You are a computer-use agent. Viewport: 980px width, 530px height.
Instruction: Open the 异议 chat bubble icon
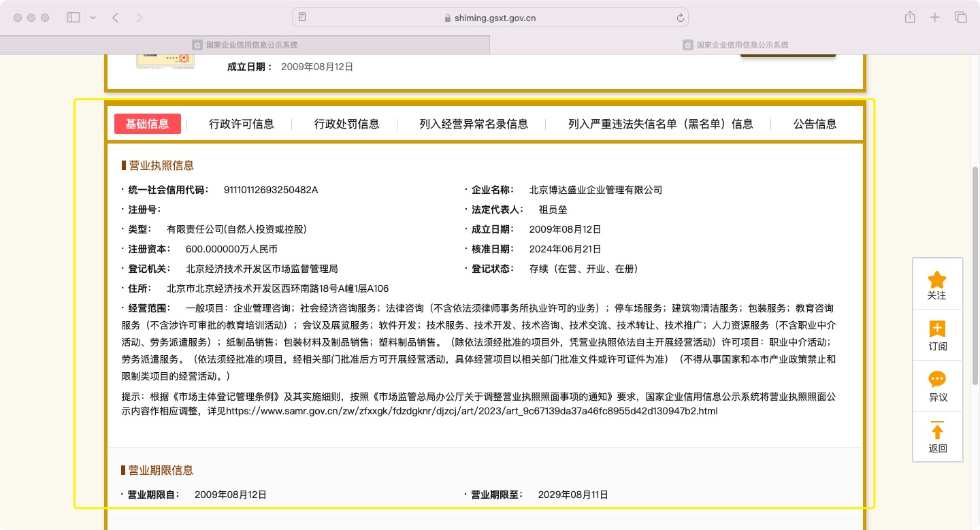(937, 380)
